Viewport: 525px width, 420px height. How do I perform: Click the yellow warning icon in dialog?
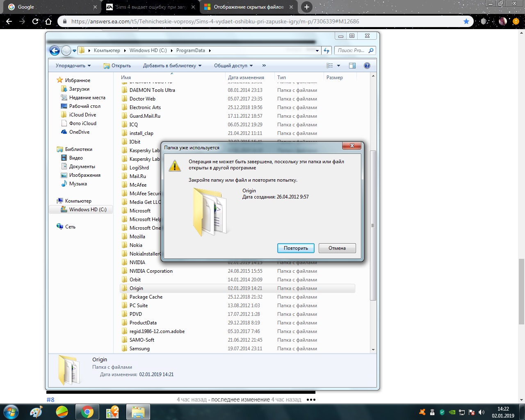click(x=175, y=166)
